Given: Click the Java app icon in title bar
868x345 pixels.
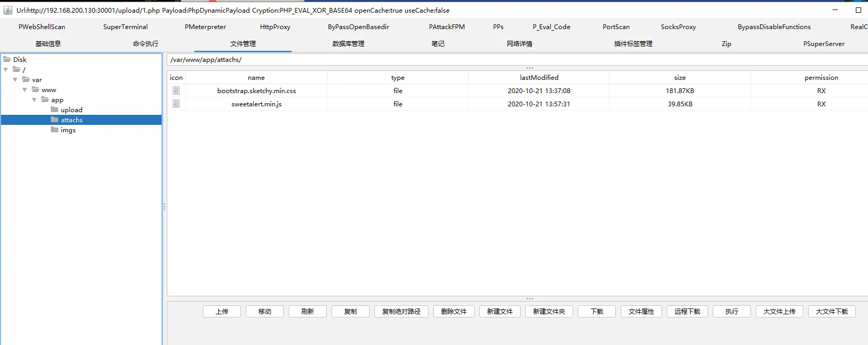Looking at the screenshot, I should click(x=8, y=10).
